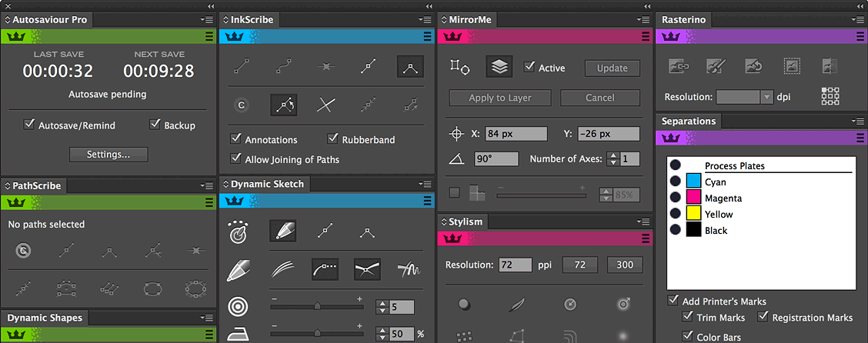The image size is (868, 343).
Task: Click the circled arrow icon in Stylism
Action: pyautogui.click(x=570, y=304)
